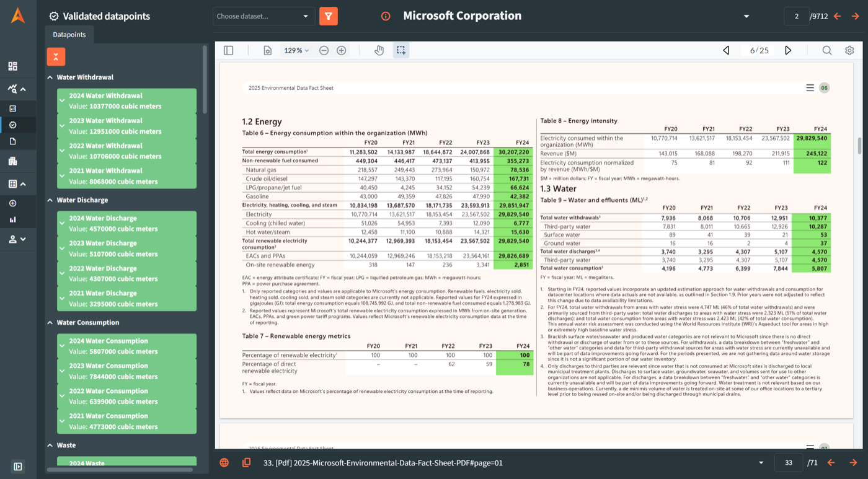Select the 2023 Water Consumption card
The width and height of the screenshot is (868, 479).
[126, 371]
